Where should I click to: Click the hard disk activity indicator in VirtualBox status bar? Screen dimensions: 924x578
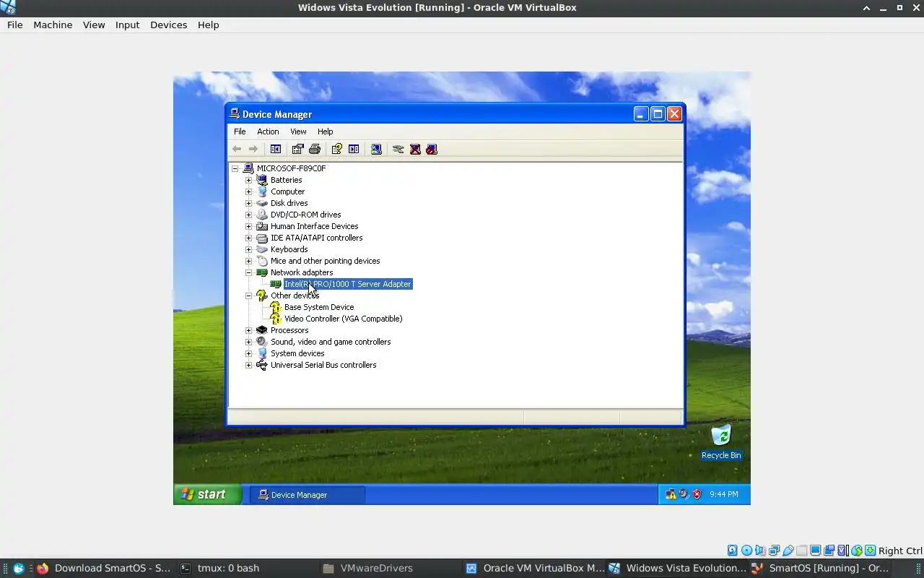(733, 551)
